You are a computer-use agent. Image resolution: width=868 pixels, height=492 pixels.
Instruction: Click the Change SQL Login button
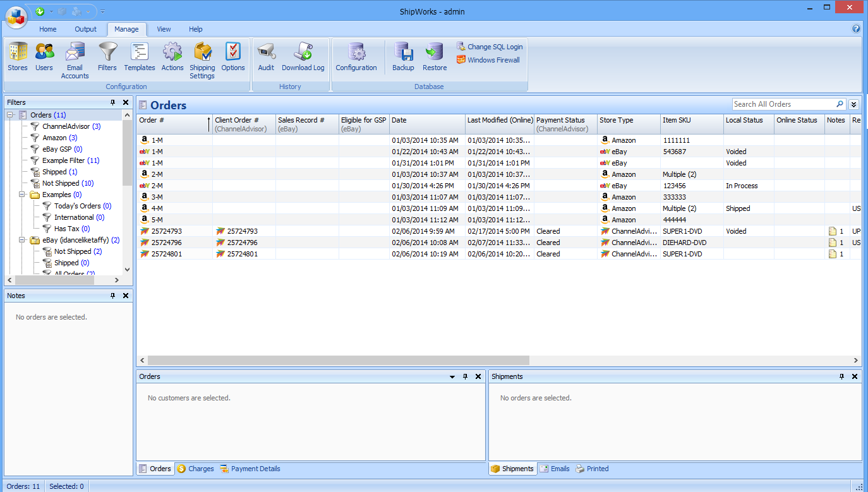(490, 47)
